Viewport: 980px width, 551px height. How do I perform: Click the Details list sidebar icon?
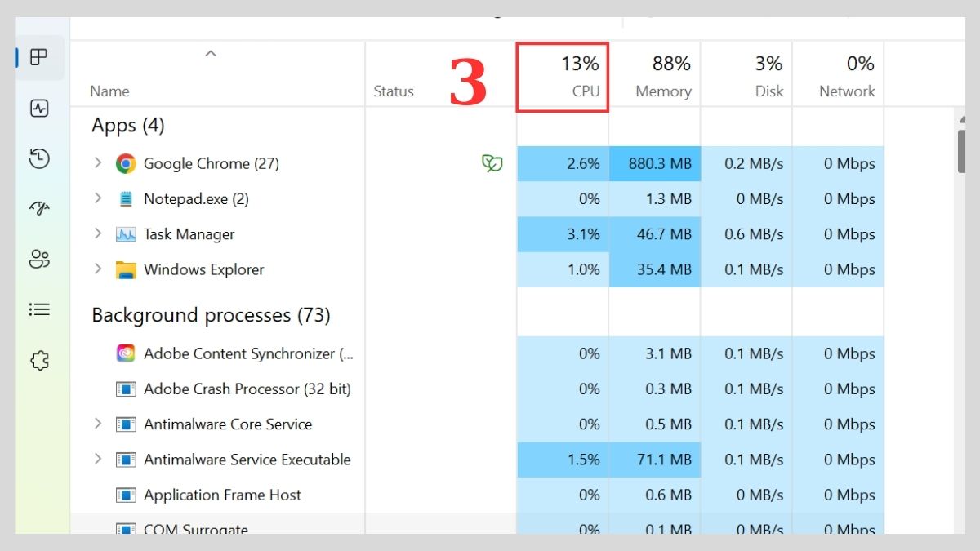(x=41, y=309)
